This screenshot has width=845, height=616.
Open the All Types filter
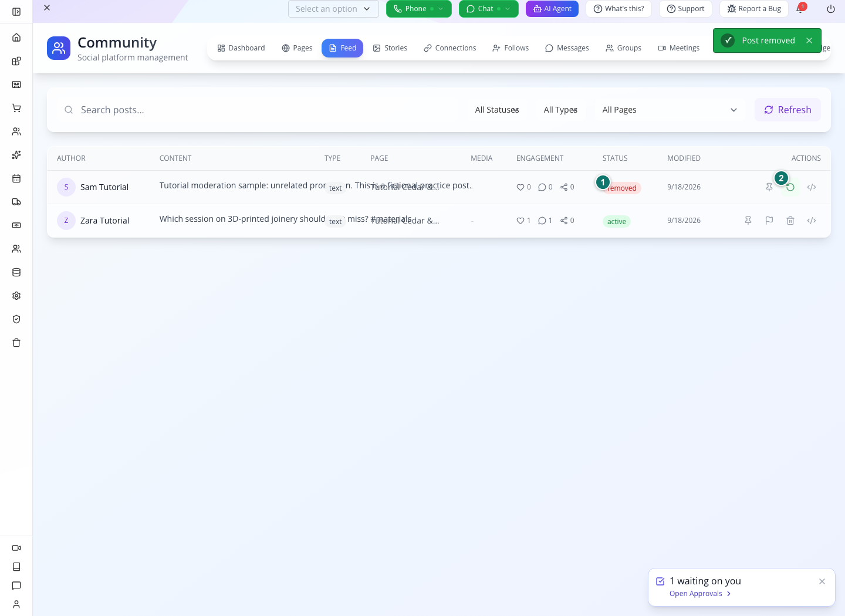coord(560,110)
